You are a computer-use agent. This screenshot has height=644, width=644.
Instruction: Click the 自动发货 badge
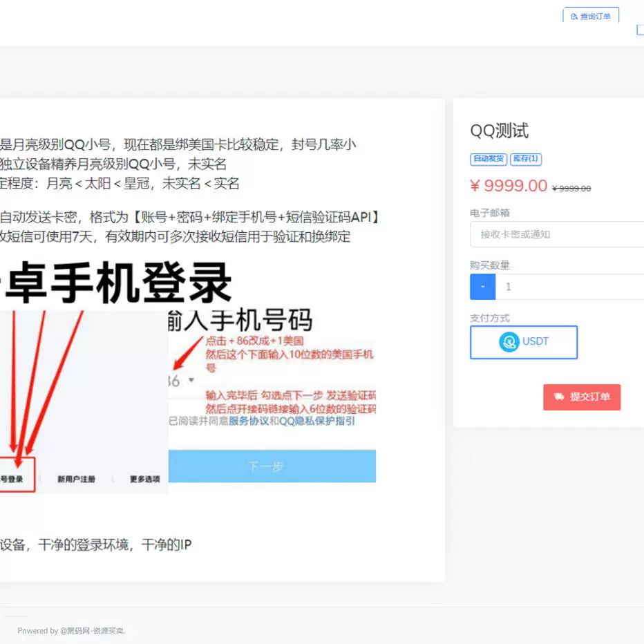[489, 159]
